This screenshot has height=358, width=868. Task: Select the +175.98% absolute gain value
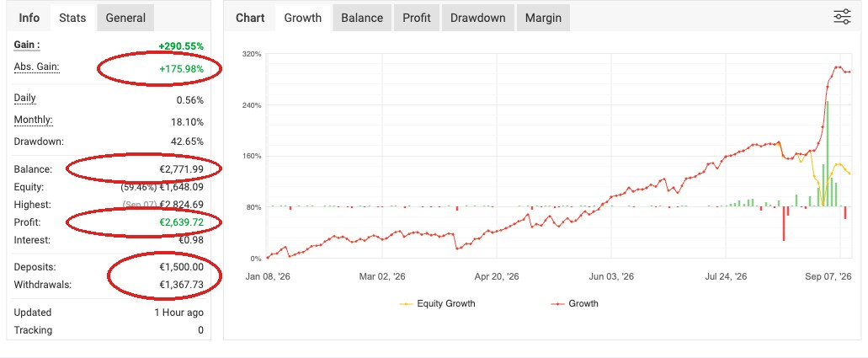[181, 69]
